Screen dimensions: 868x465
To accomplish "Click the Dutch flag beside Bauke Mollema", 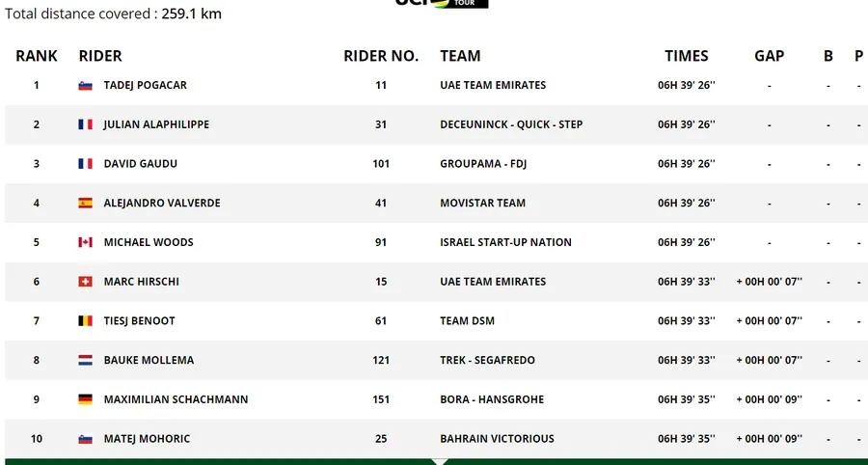I will pos(86,360).
